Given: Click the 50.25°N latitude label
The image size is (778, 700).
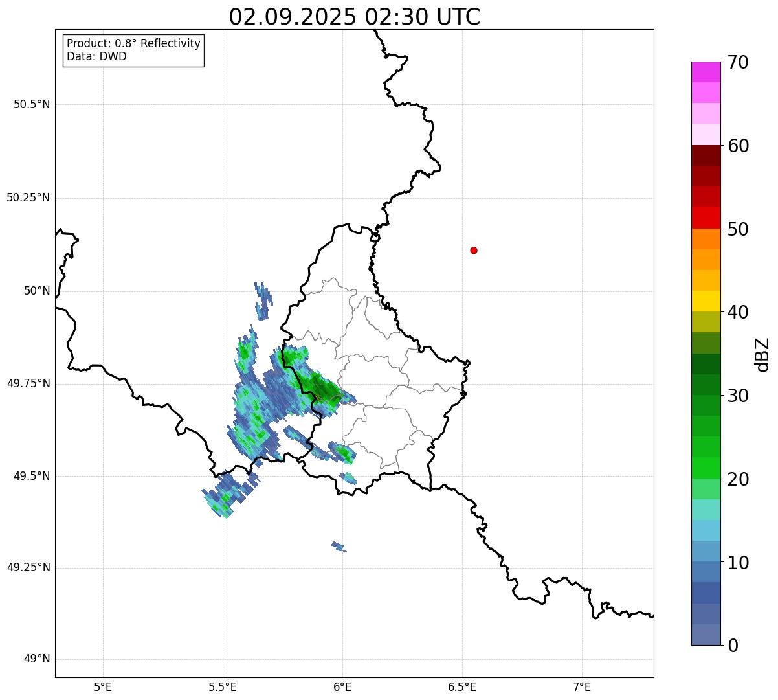Looking at the screenshot, I should coord(28,198).
